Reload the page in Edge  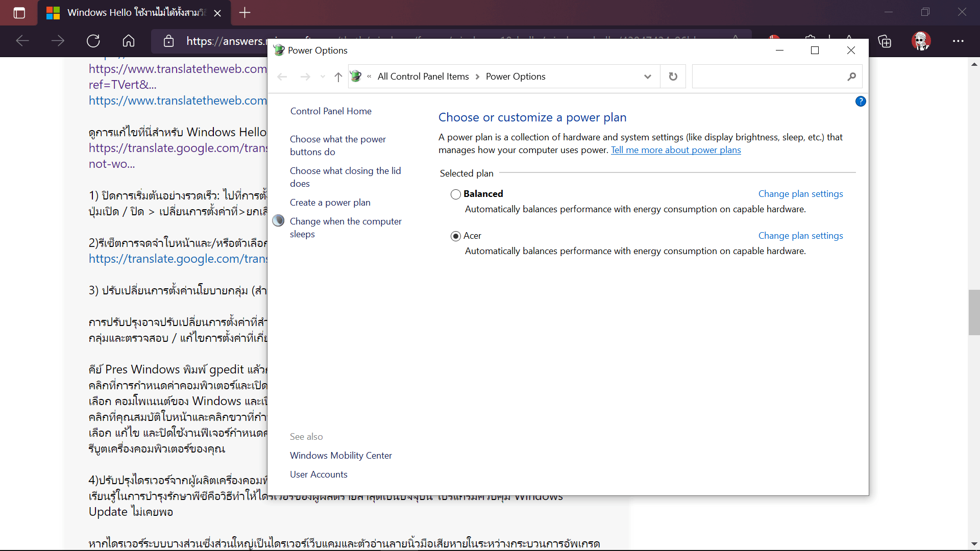pyautogui.click(x=93, y=41)
